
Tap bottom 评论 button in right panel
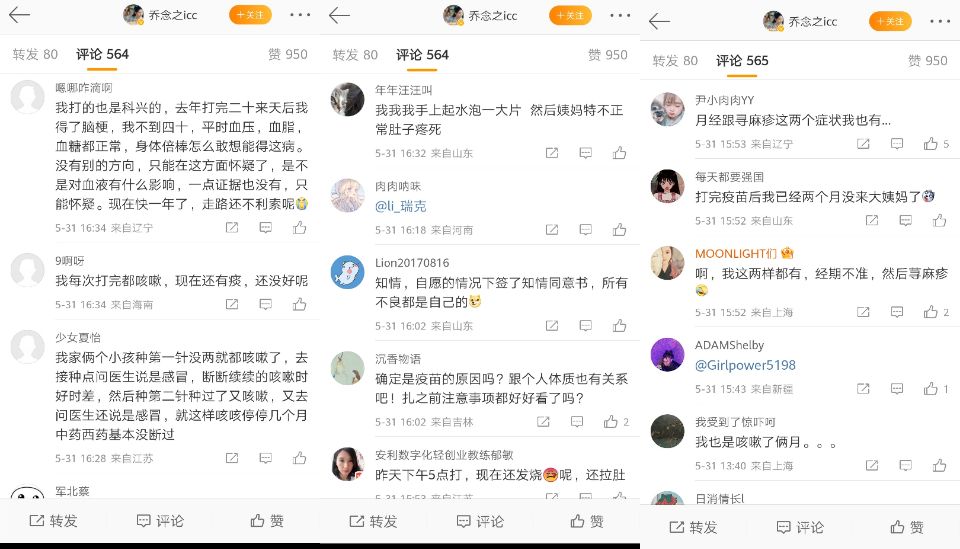tap(800, 527)
